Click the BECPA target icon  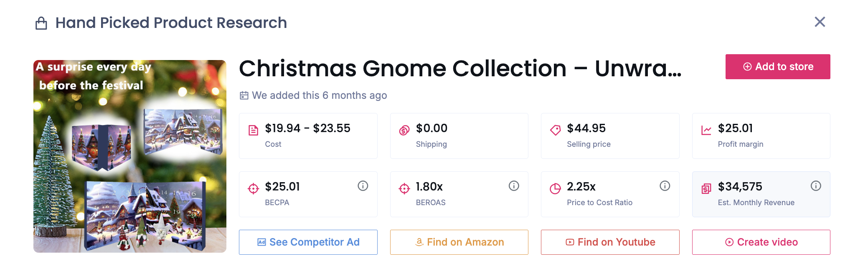(253, 188)
